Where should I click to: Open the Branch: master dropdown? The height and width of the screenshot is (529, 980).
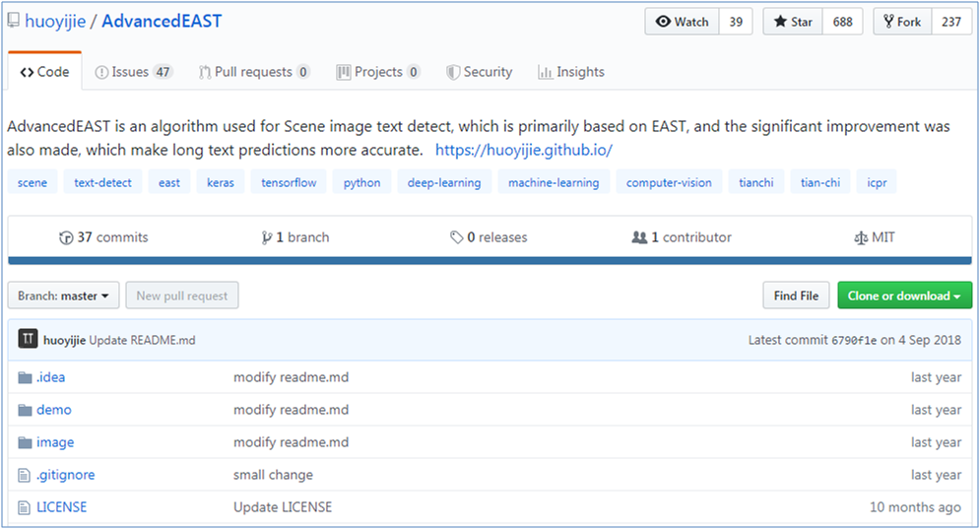[x=63, y=296]
